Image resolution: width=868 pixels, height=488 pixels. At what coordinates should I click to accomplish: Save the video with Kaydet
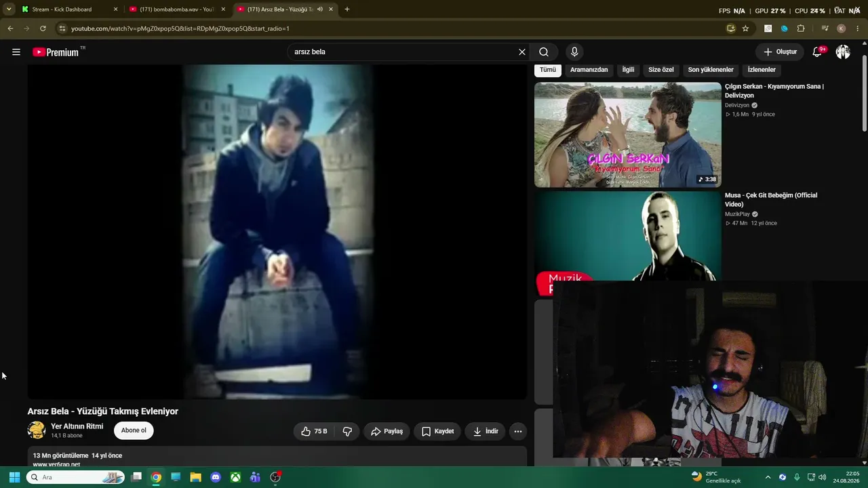point(437,431)
